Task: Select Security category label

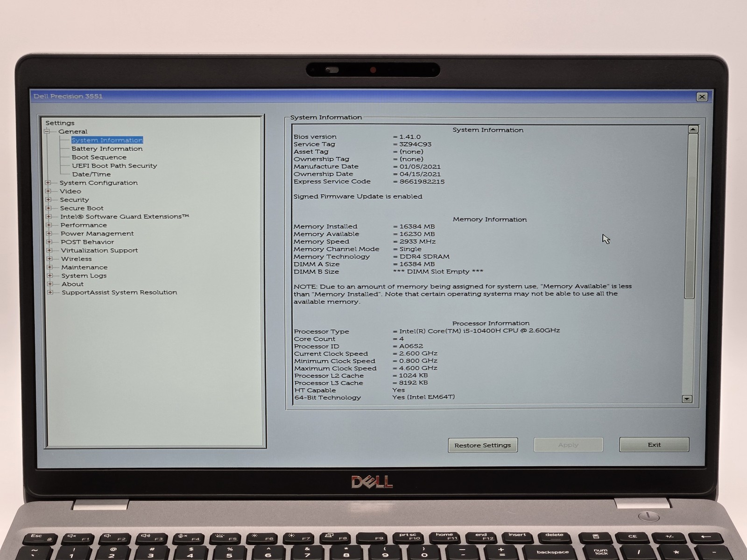Action: pos(74,199)
